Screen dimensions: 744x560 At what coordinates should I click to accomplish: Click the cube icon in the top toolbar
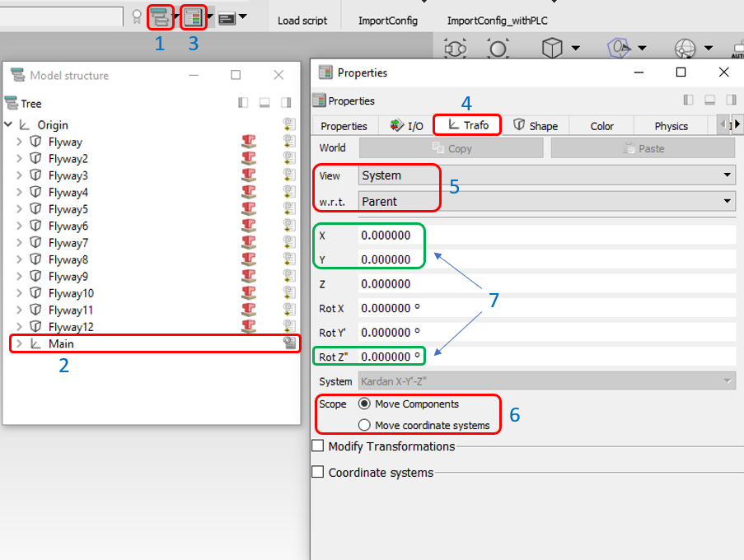coord(552,48)
